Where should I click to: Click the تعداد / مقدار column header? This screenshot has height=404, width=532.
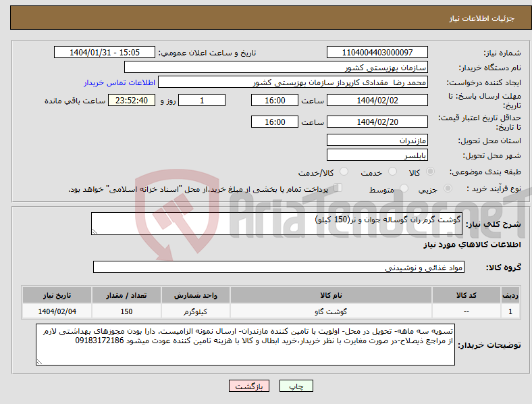click(126, 295)
